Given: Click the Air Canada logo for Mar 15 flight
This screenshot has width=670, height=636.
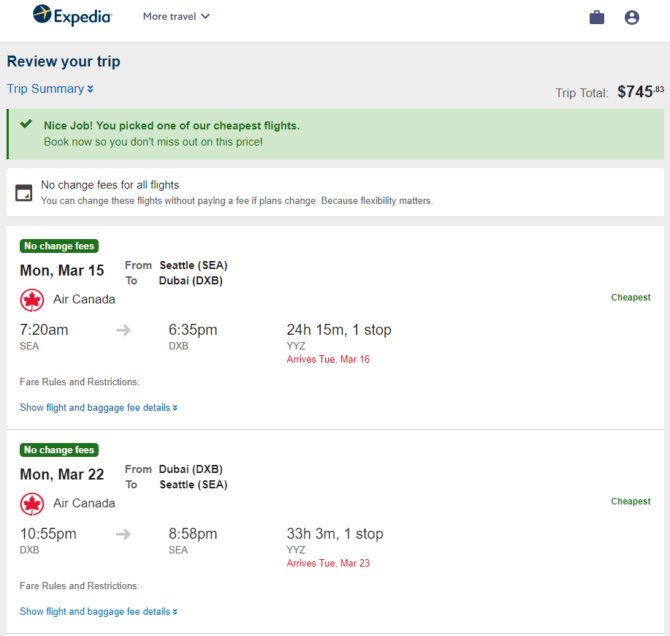Looking at the screenshot, I should 32,300.
